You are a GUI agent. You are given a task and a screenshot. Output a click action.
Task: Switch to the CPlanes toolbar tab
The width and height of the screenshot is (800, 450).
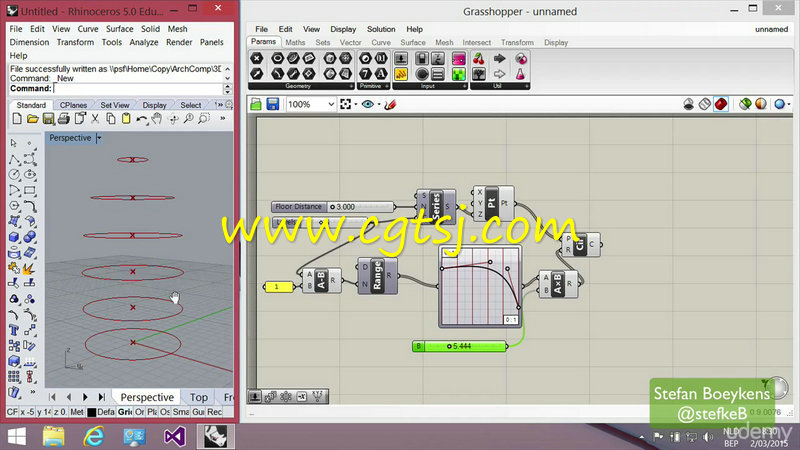coord(73,105)
